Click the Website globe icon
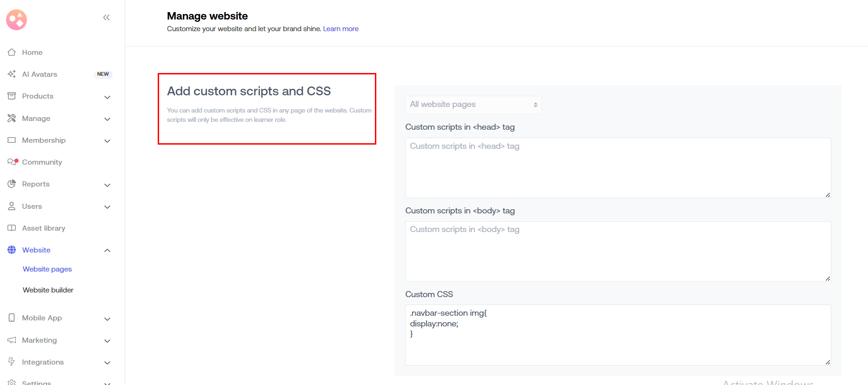The image size is (868, 385). coord(12,250)
